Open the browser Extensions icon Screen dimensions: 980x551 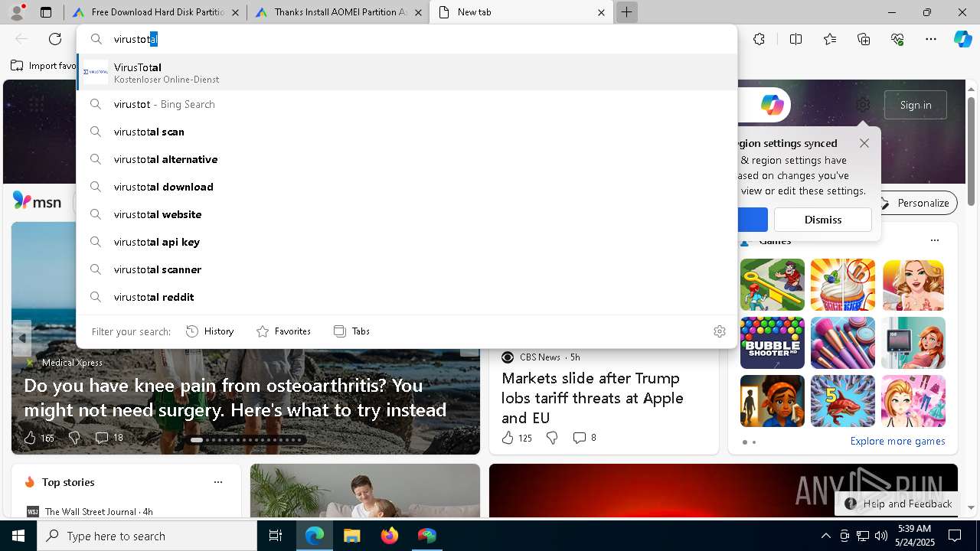tap(759, 39)
